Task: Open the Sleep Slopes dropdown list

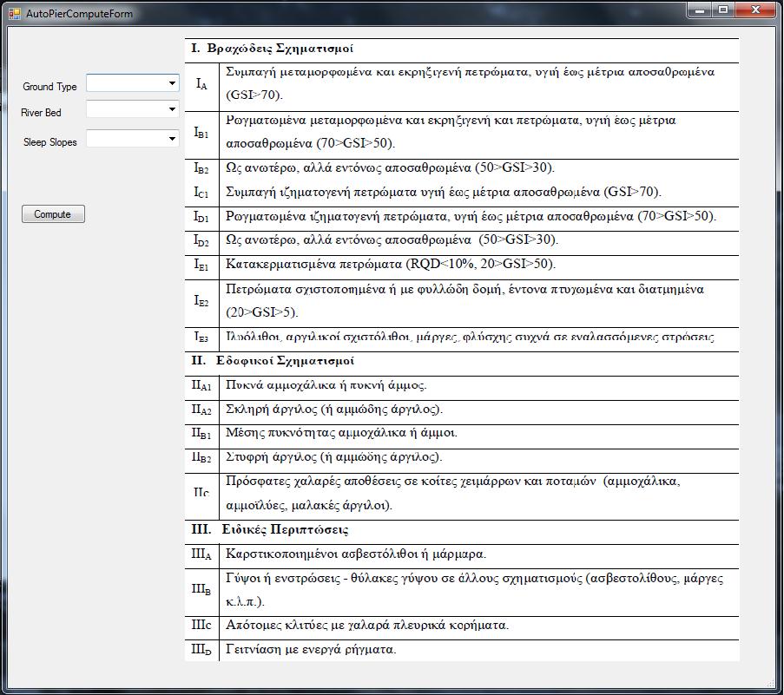Action: point(133,139)
